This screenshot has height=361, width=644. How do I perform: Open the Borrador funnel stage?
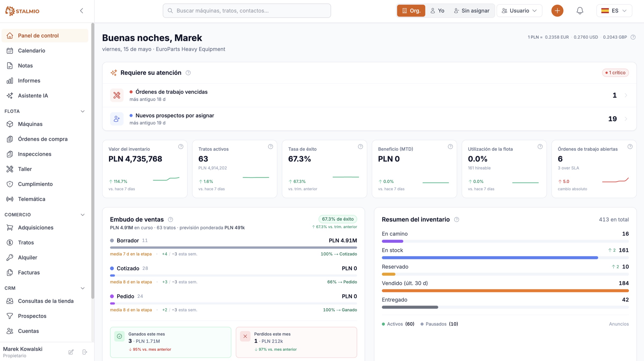point(233,247)
